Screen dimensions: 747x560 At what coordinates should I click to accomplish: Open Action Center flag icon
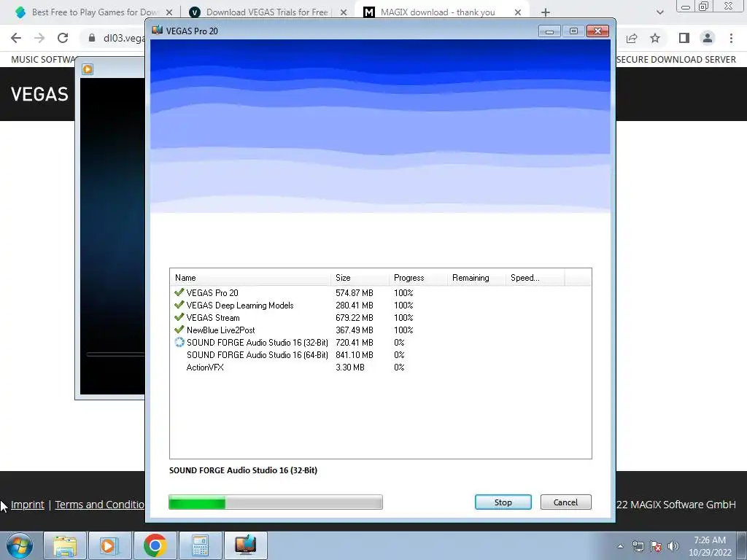point(656,546)
